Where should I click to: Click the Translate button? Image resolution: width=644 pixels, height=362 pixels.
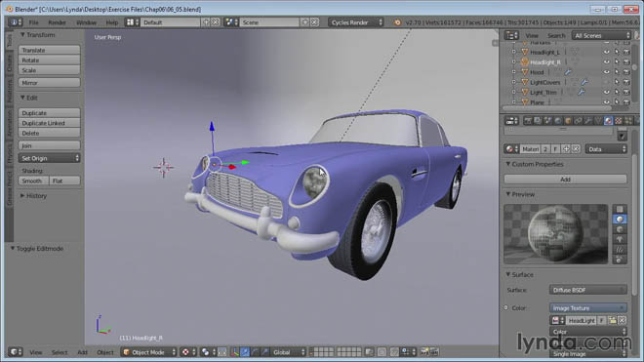coord(49,50)
